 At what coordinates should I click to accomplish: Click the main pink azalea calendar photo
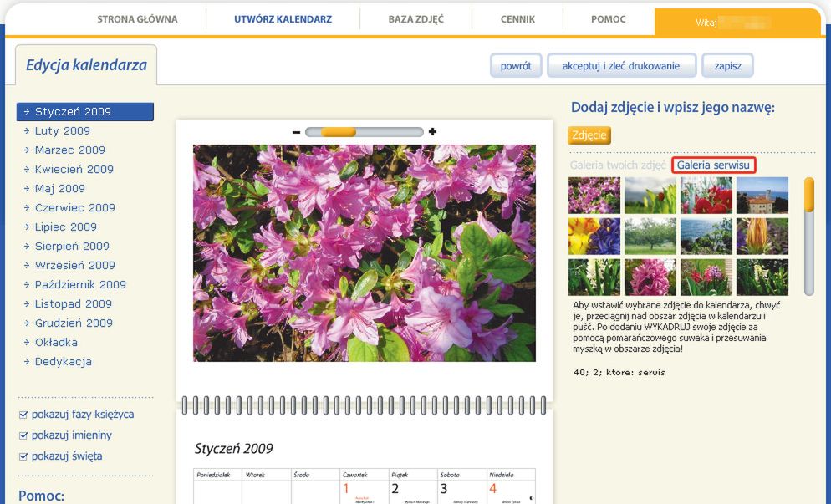(365, 253)
